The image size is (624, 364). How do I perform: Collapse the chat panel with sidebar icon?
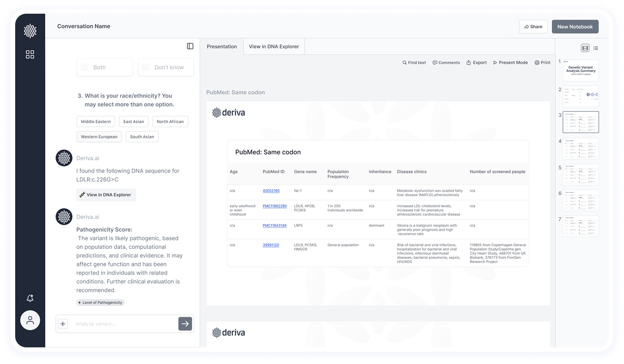tap(190, 46)
